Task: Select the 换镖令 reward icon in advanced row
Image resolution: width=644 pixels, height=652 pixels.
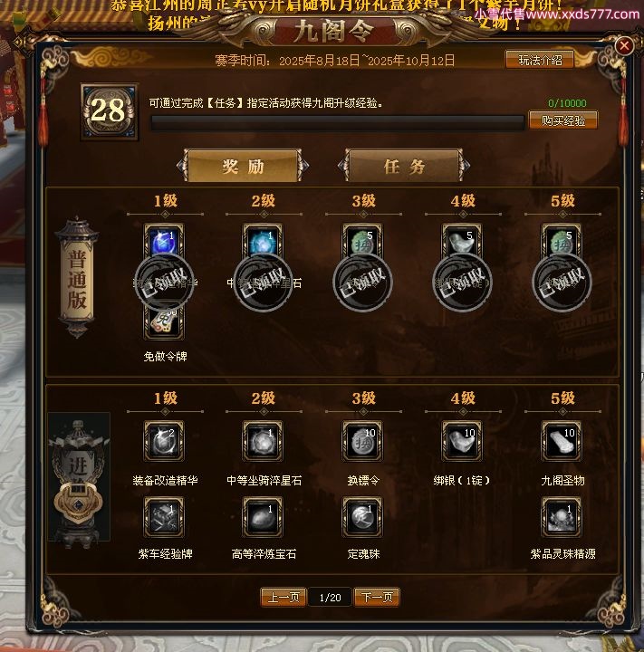Action: 362,441
